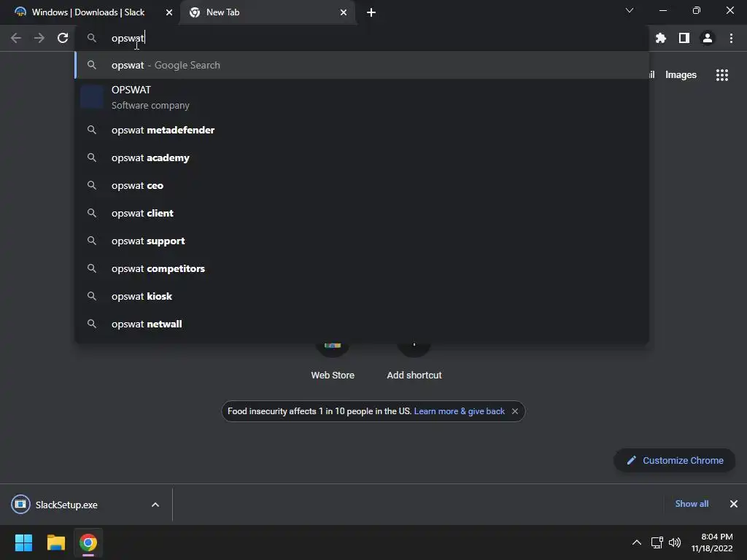Click the Add shortcut tile
This screenshot has height=560, width=747.
(x=414, y=362)
